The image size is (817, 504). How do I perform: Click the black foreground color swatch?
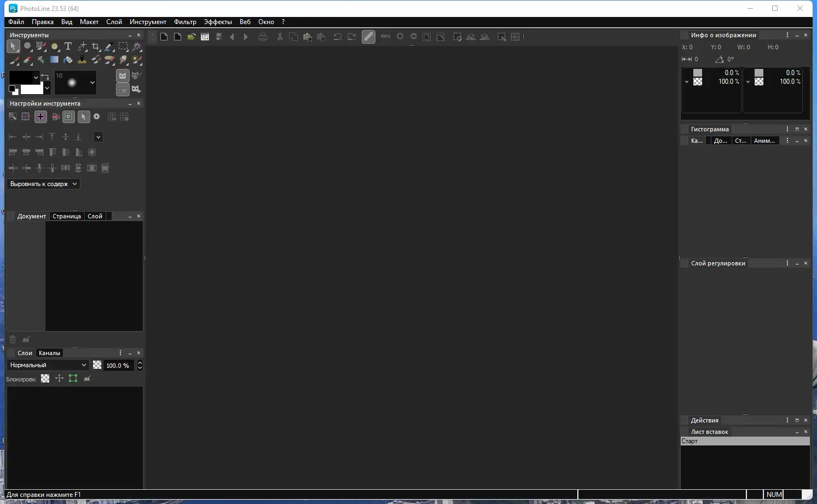pyautogui.click(x=21, y=77)
